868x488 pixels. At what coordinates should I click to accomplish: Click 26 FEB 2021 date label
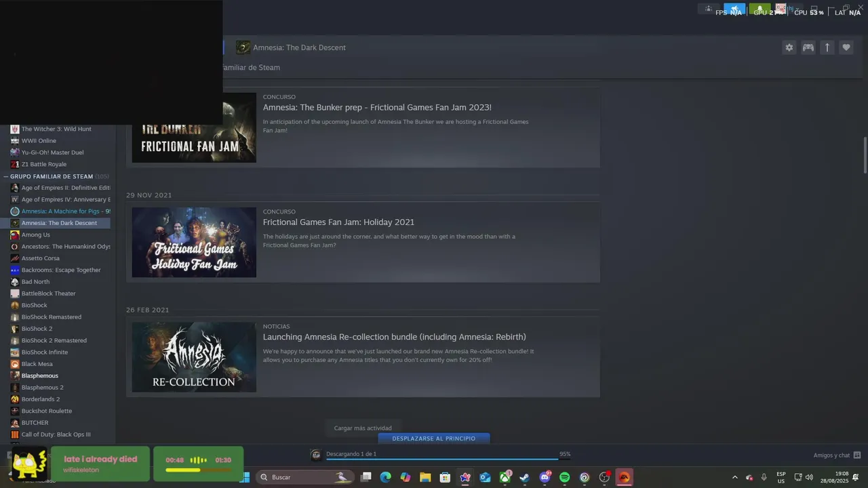(x=147, y=310)
